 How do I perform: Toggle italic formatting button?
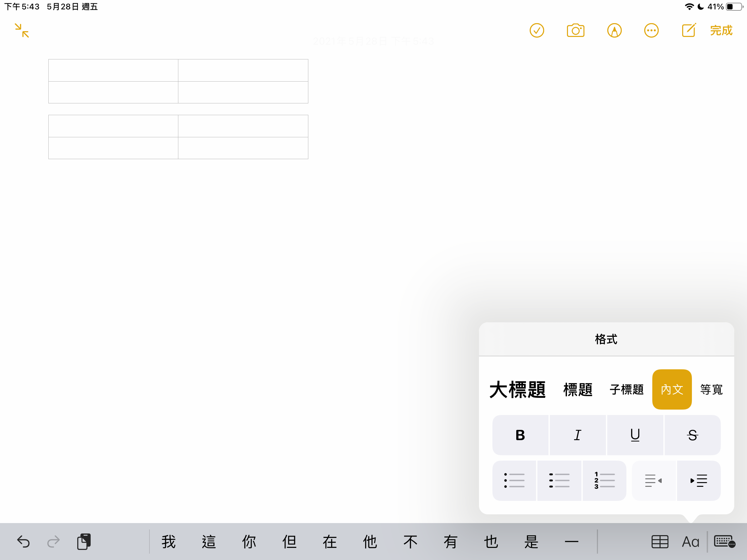coord(577,435)
